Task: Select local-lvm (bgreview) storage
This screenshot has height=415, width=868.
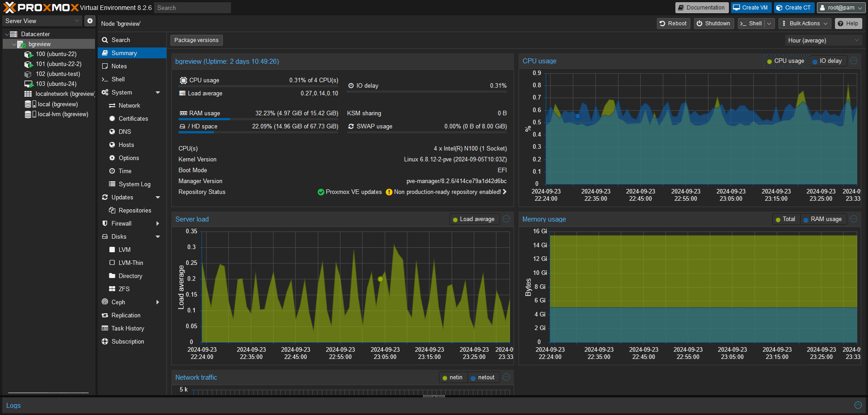Action: [x=63, y=114]
